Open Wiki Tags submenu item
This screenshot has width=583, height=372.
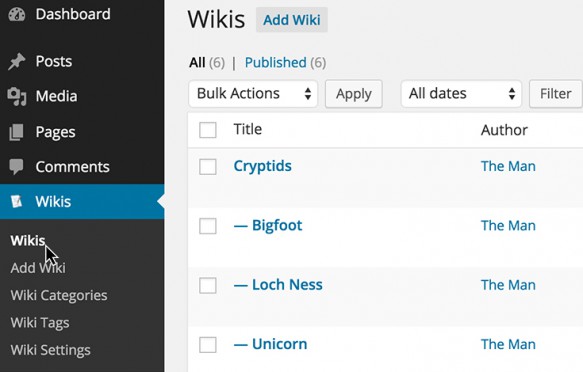pos(40,323)
